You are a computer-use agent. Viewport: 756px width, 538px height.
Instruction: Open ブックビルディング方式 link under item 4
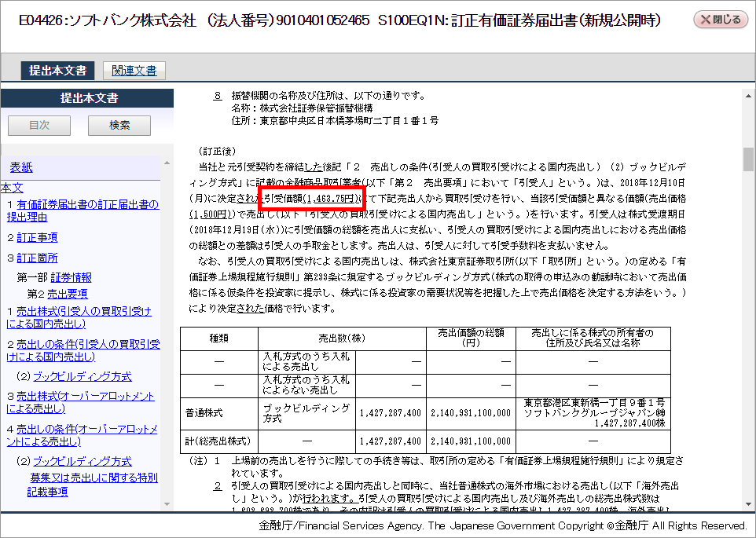pyautogui.click(x=83, y=461)
